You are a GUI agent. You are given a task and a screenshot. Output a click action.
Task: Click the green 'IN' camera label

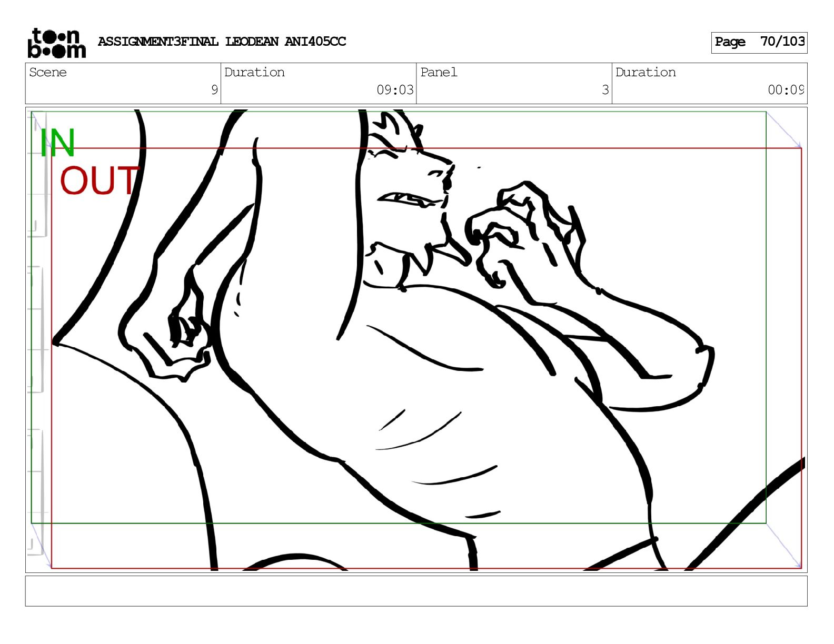[57, 143]
